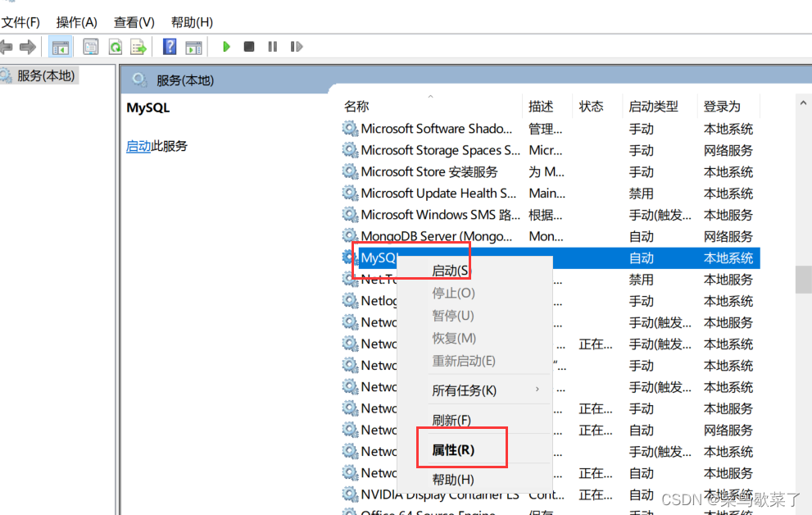This screenshot has width=812, height=515.
Task: Sort by 登录为 column header
Action: (x=722, y=107)
